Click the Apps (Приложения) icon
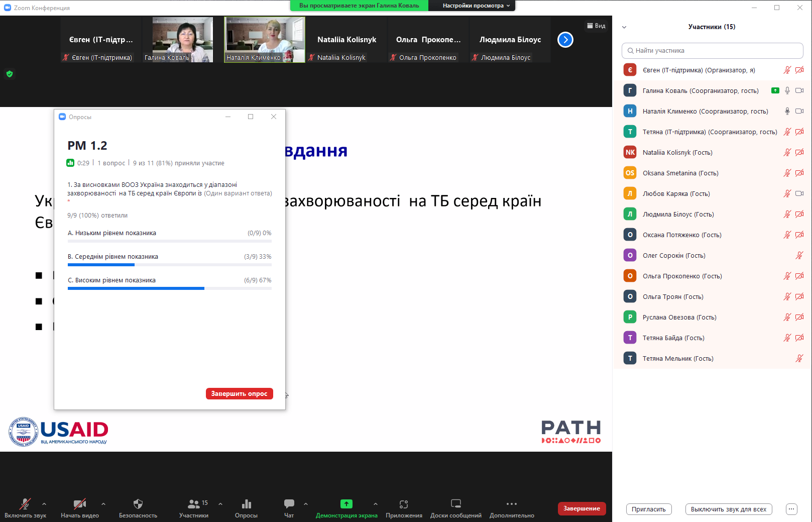Screen dimensions: 812x522 pyautogui.click(x=404, y=504)
